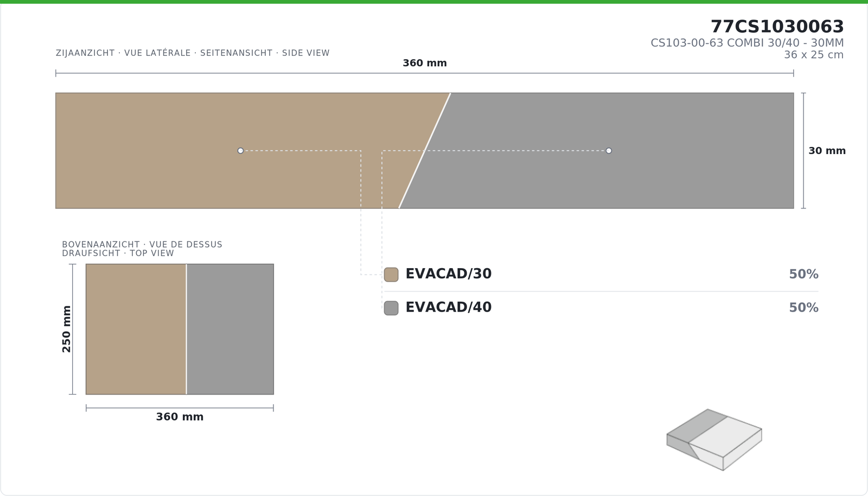868x496 pixels.
Task: Click the 360 mm label below top view
Action: tap(180, 417)
